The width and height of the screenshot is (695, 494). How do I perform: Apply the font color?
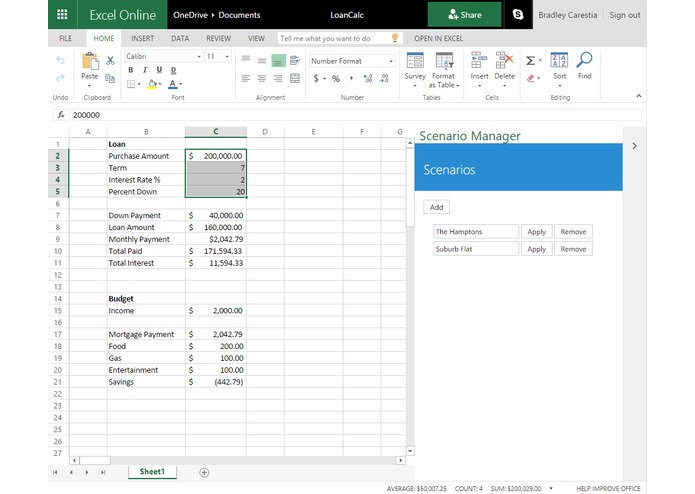(x=172, y=84)
